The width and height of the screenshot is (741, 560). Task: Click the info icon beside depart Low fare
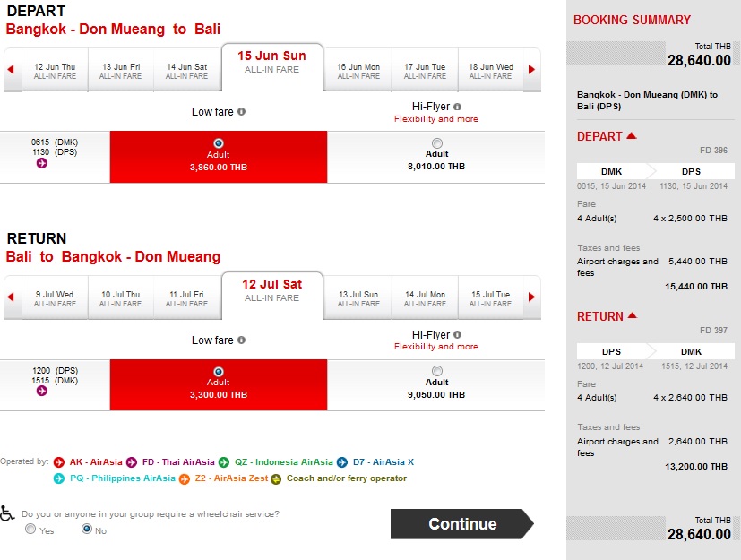(x=242, y=111)
